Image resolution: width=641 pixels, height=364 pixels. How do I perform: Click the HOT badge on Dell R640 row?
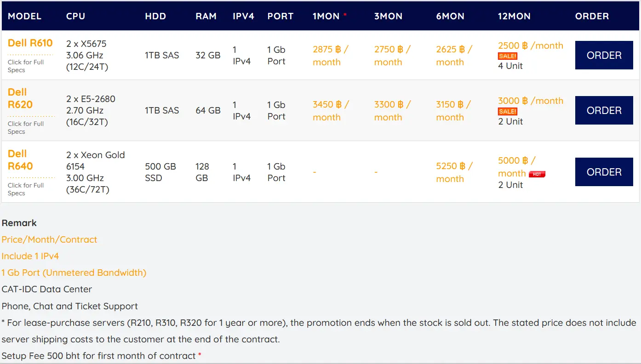tap(537, 174)
